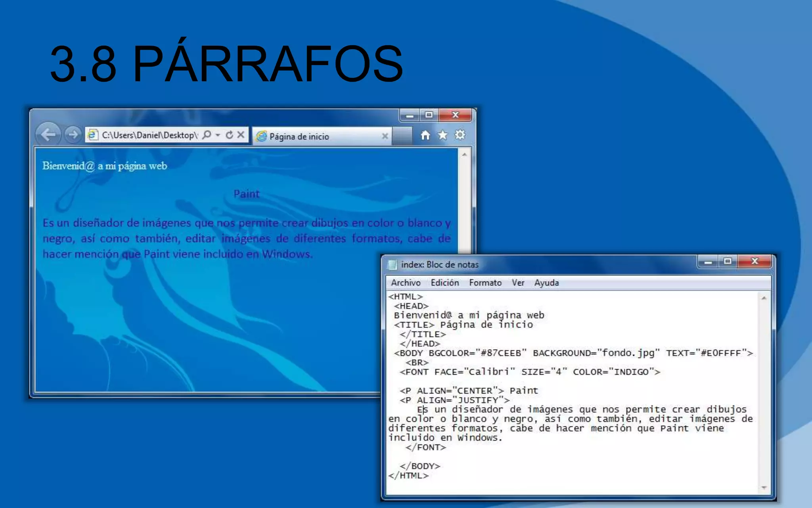Click the 'Bienvenid@ a mi página web' text in browser
This screenshot has width=812, height=508.
[105, 166]
